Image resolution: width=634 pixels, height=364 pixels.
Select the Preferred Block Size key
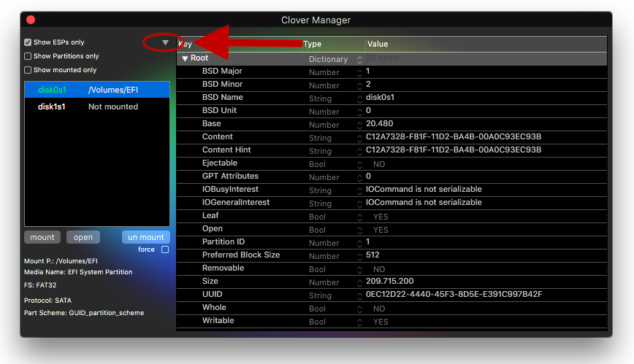click(241, 255)
